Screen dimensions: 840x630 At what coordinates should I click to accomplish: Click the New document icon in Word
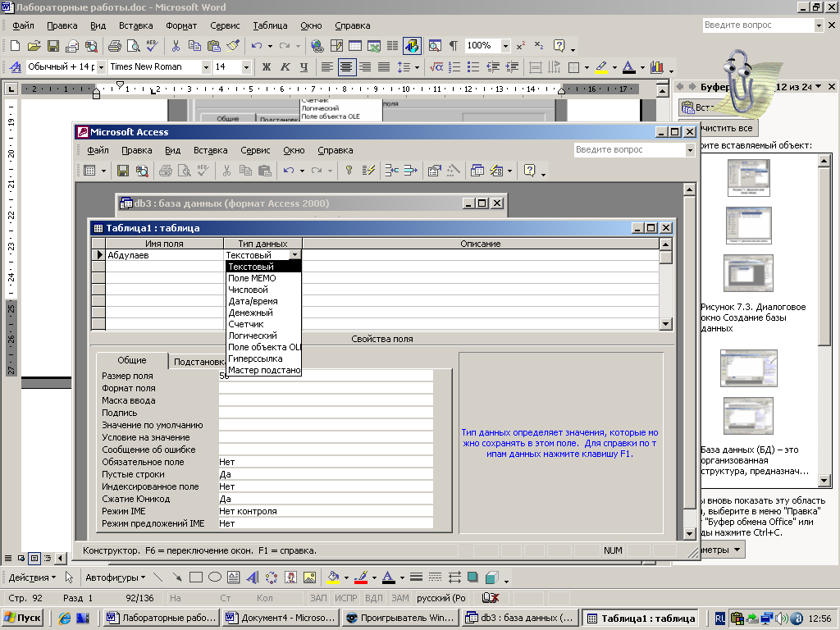[x=15, y=46]
